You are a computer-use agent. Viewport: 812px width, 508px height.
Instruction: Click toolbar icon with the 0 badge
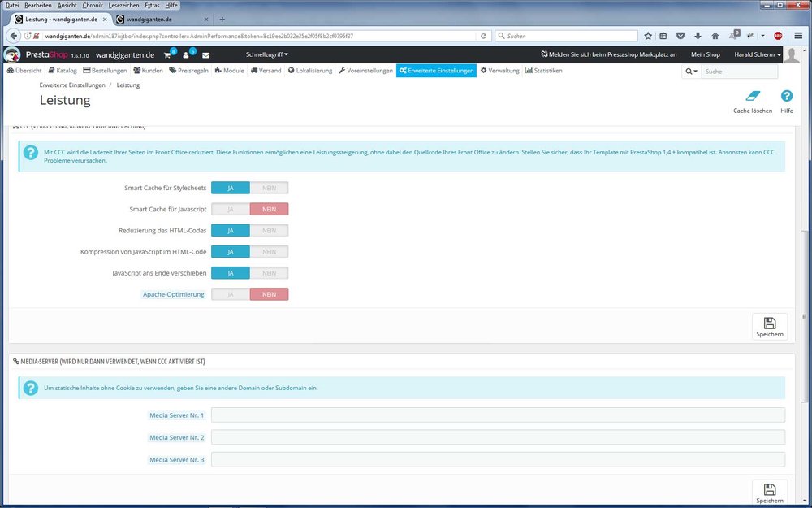pyautogui.click(x=734, y=35)
